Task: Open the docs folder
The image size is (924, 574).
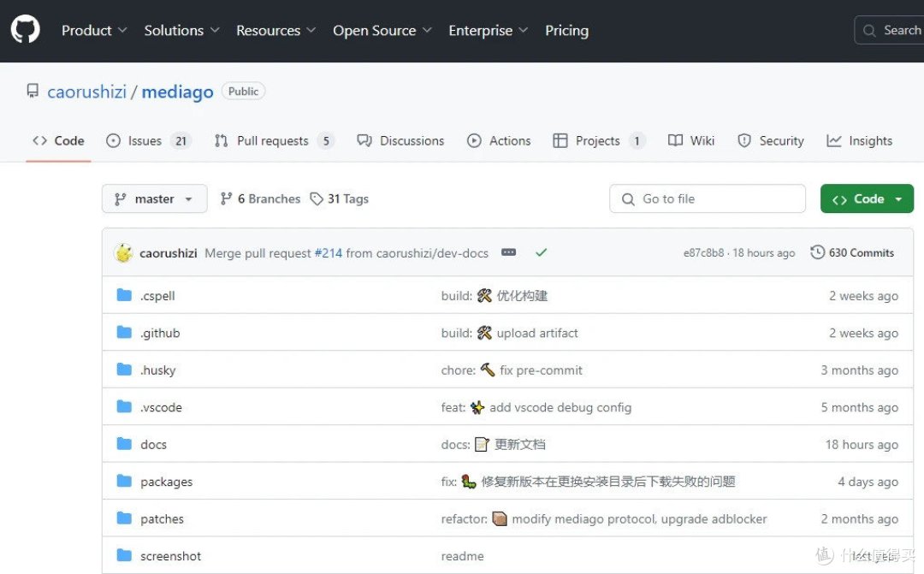Action: (153, 444)
